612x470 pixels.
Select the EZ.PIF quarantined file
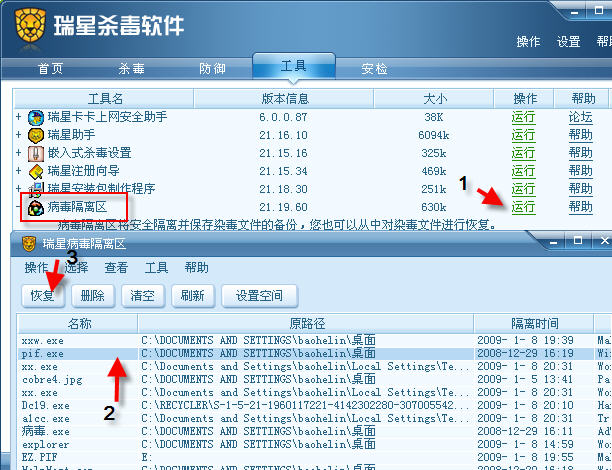tap(39, 457)
